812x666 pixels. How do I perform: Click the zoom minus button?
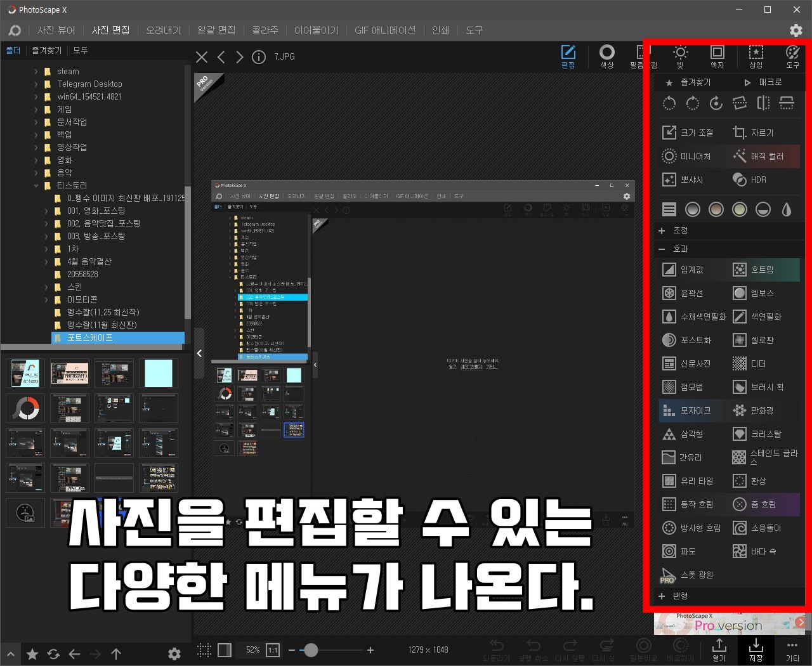292,650
